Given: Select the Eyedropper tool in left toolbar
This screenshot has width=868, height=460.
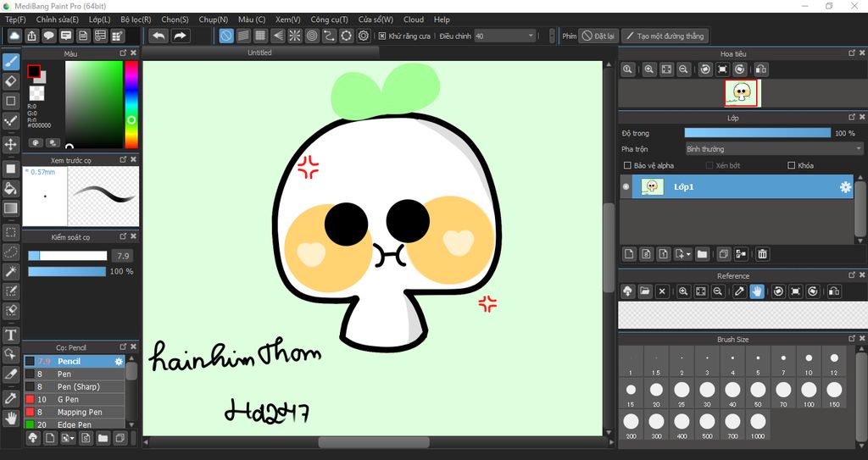Looking at the screenshot, I should click(10, 398).
